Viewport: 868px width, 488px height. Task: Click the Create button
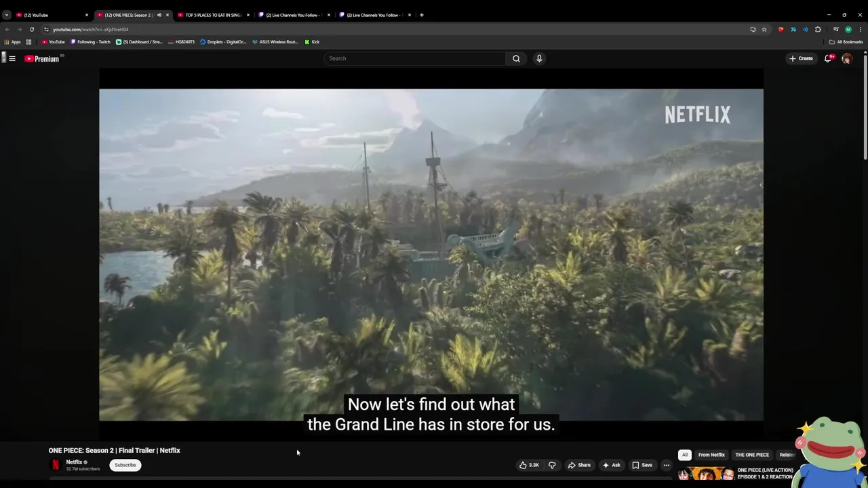[801, 58]
